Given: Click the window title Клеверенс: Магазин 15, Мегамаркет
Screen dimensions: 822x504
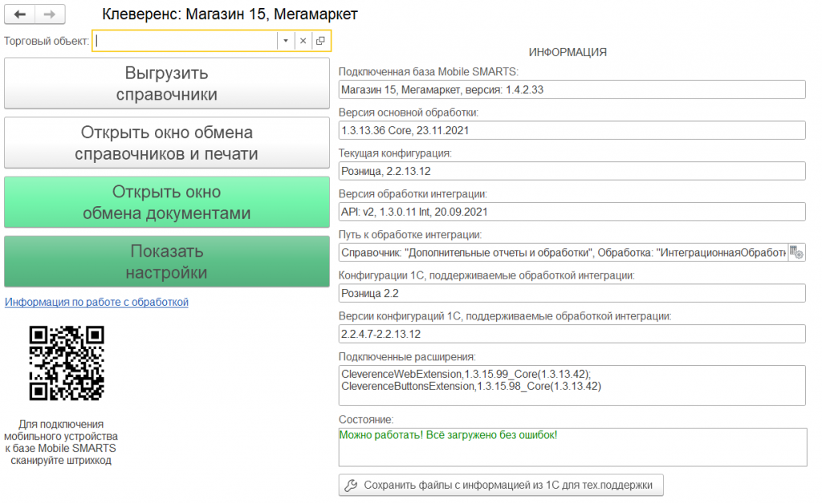Looking at the screenshot, I should click(230, 14).
